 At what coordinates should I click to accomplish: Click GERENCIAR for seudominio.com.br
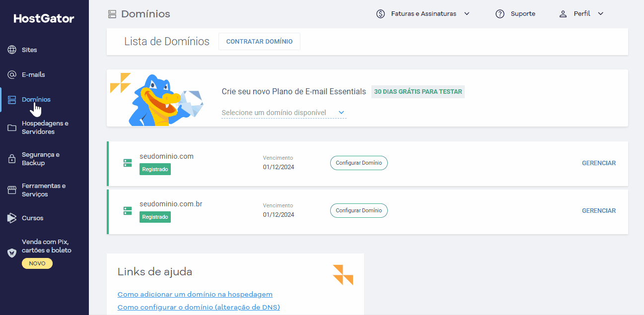tap(599, 211)
